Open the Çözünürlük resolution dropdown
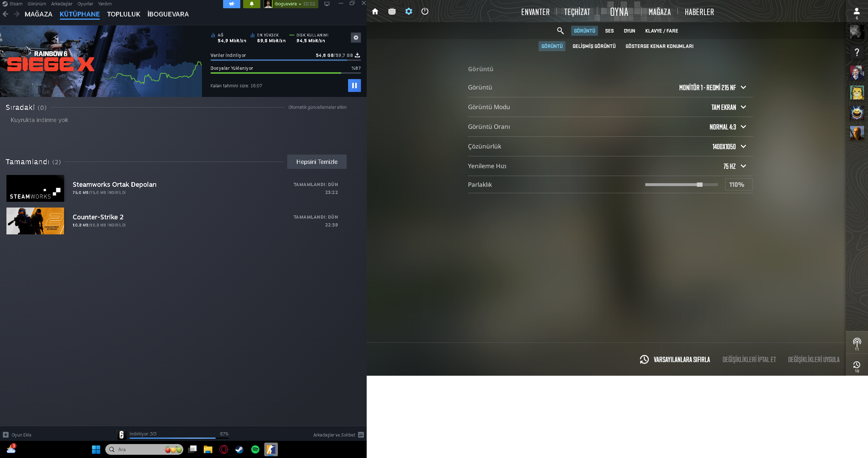Viewport: 868px width, 458px height. [729, 147]
